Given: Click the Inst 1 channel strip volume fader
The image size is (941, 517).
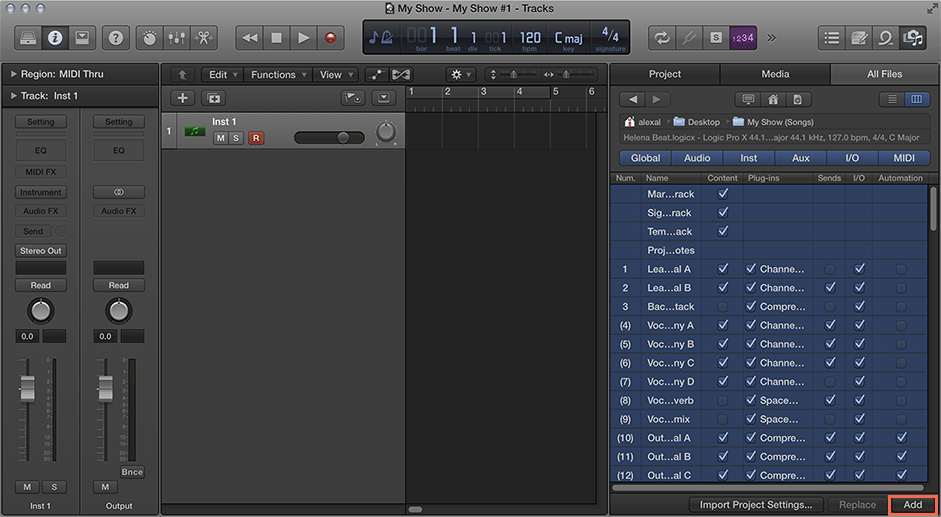Looking at the screenshot, I should click(27, 389).
